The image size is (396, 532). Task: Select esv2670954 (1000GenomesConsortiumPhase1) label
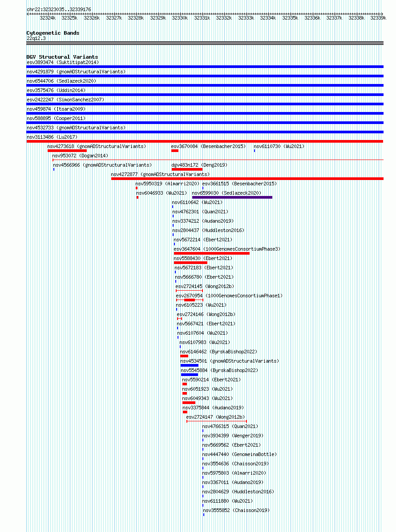point(229,296)
